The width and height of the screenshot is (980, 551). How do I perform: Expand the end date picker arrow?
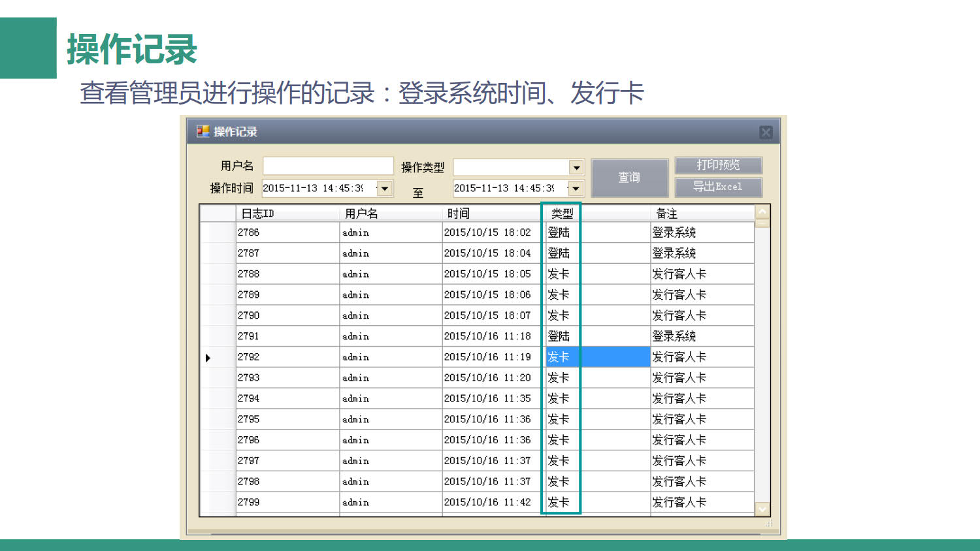(x=576, y=189)
